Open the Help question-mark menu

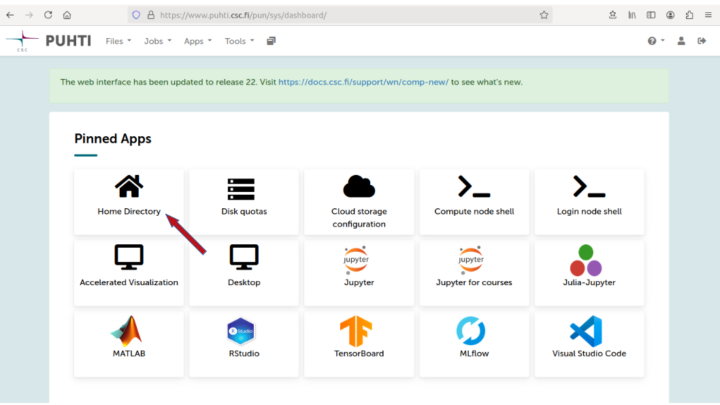point(656,41)
